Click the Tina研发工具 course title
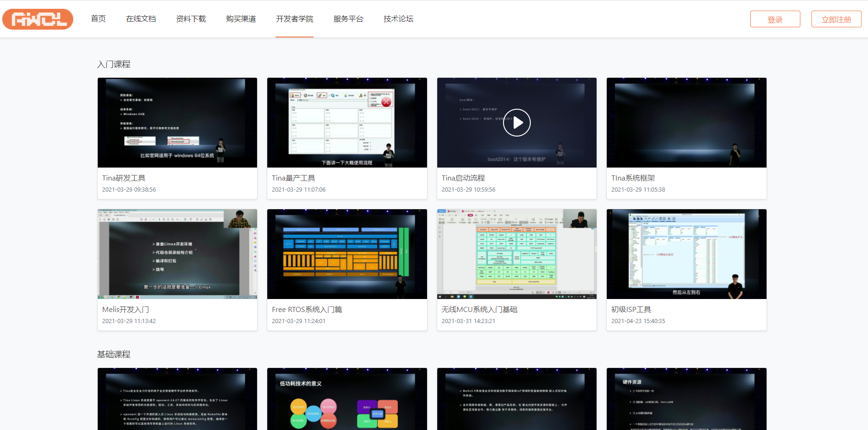The image size is (868, 430). [124, 178]
